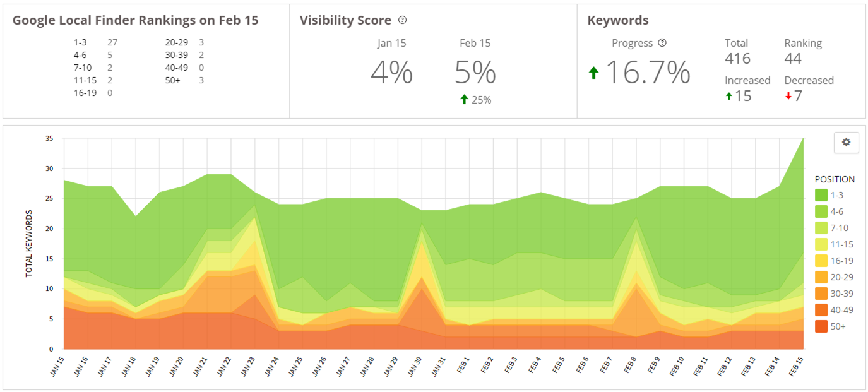
Task: Open chart settings gear icon
Action: (x=846, y=143)
